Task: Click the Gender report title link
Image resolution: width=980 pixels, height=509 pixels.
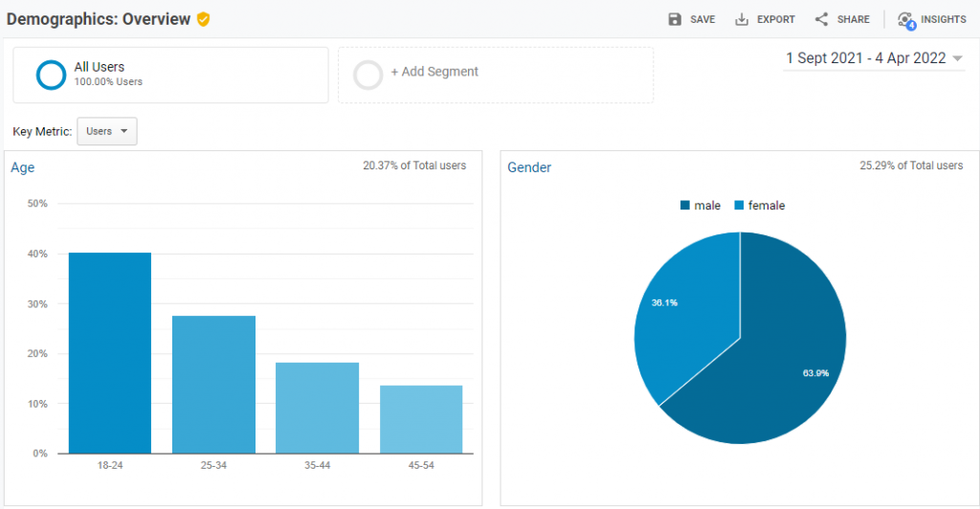Action: click(x=529, y=167)
